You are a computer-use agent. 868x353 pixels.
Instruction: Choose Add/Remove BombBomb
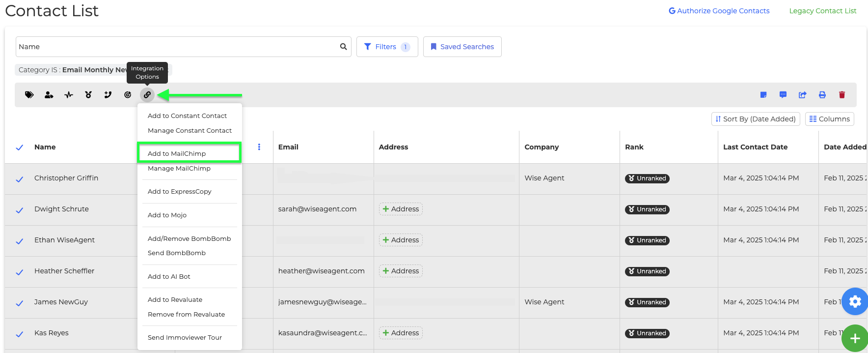[190, 239]
